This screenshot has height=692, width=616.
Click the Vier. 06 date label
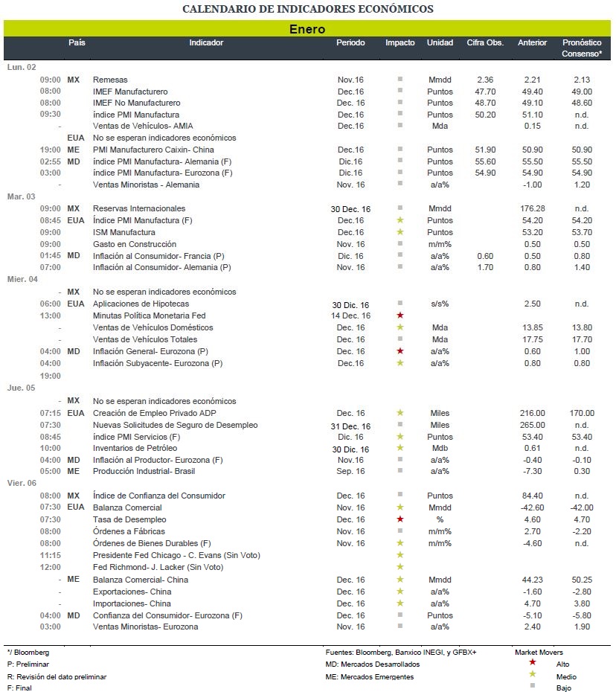(22, 483)
